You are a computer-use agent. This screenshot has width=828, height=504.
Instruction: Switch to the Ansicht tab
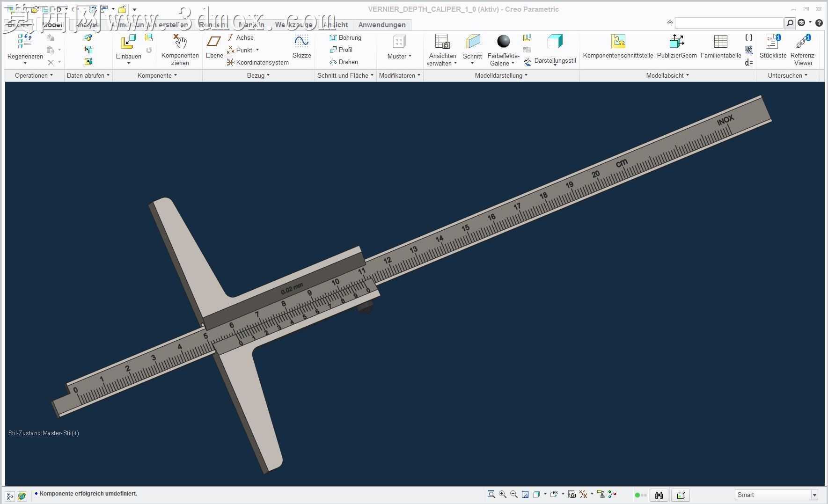coord(335,25)
